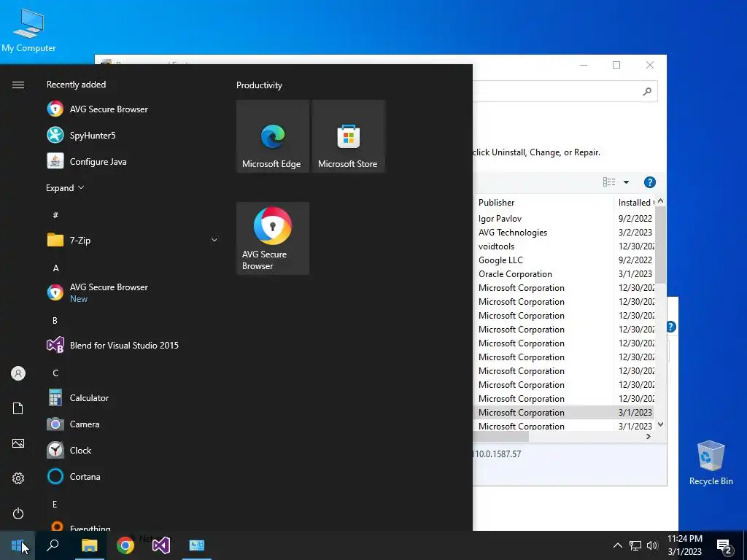
Task: Open AVG Secure Browser from Recently added
Action: tap(133, 109)
